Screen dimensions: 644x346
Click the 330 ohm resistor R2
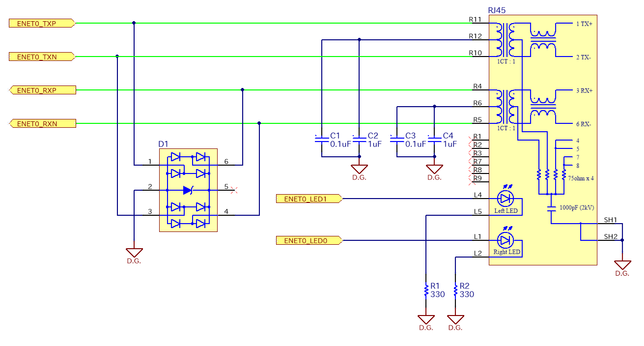pyautogui.click(x=456, y=290)
